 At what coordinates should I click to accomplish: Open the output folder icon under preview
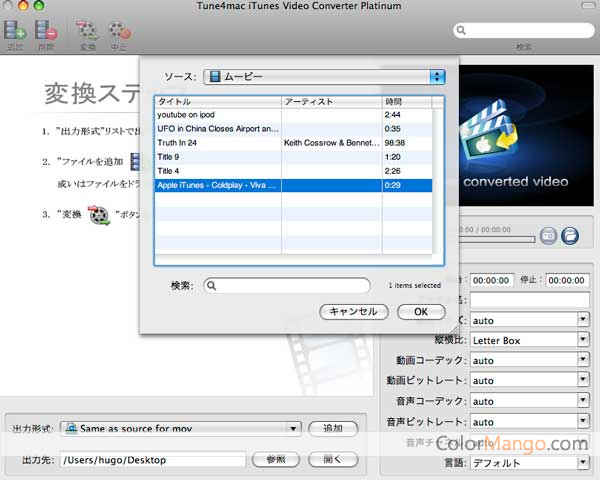click(x=570, y=235)
